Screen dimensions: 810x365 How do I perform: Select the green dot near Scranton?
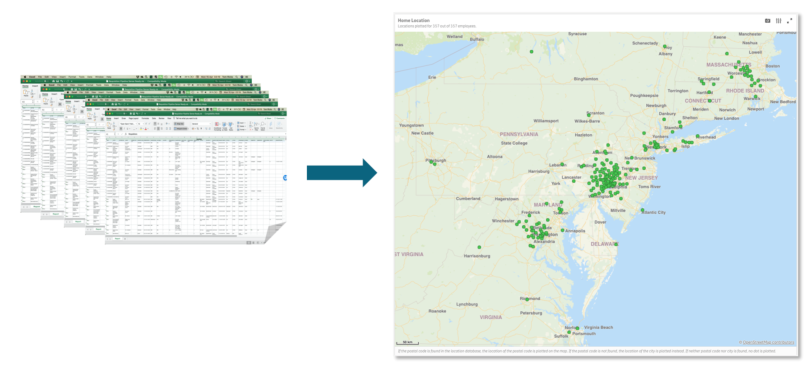point(588,114)
